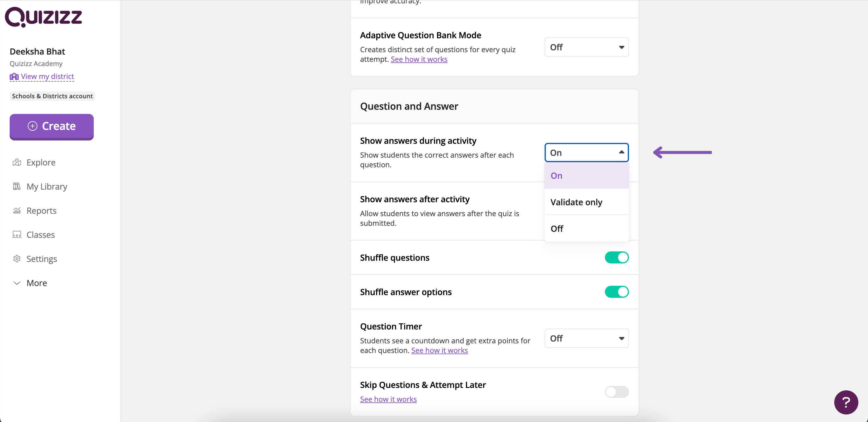Click the Schools & Districts account button
868x422 pixels.
click(52, 96)
